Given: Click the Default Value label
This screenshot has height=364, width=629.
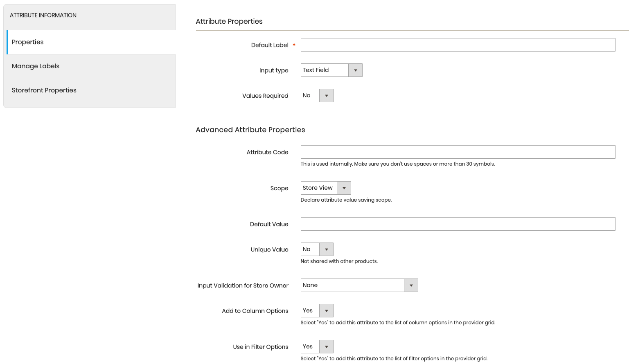Looking at the screenshot, I should (269, 224).
